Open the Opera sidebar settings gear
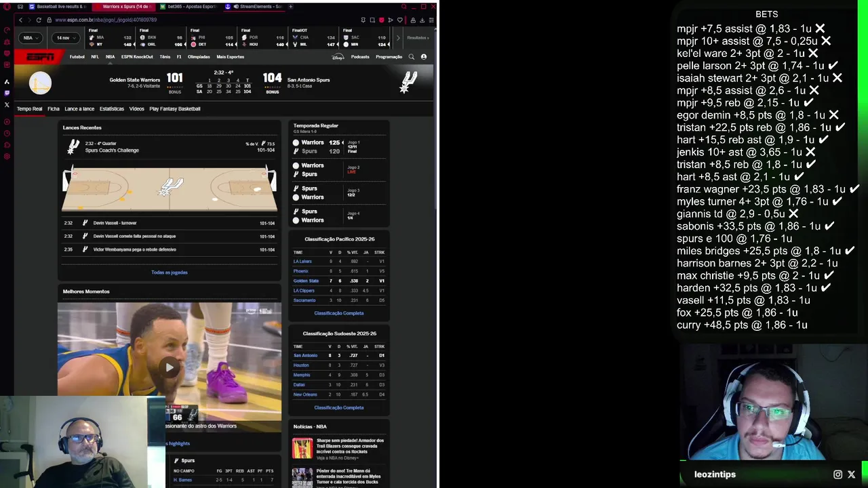The width and height of the screenshot is (868, 488). pyautogui.click(x=7, y=157)
